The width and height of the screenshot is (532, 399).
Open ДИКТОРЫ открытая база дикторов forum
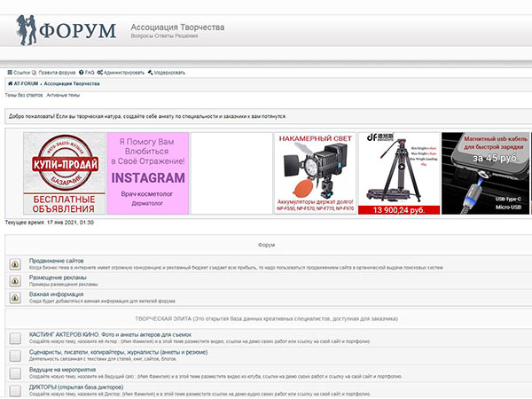pyautogui.click(x=76, y=387)
